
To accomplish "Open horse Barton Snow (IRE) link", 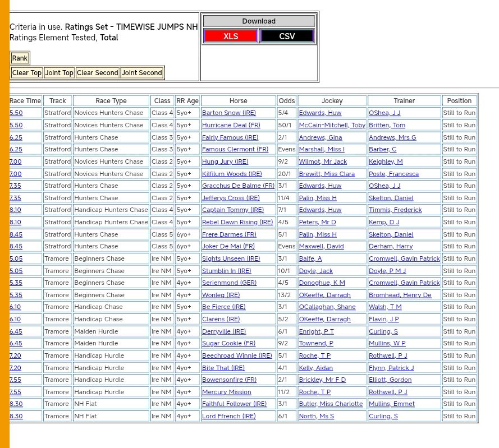I will (x=228, y=113).
